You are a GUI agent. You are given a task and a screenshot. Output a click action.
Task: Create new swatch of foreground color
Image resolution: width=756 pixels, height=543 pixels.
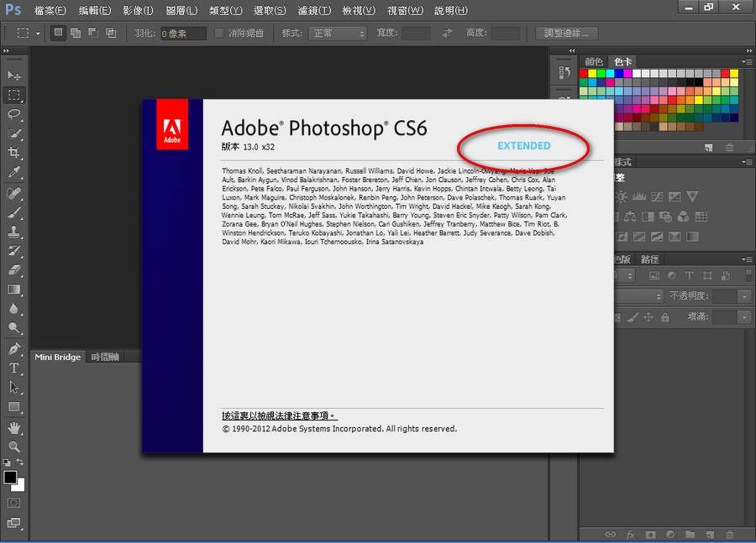(708, 148)
